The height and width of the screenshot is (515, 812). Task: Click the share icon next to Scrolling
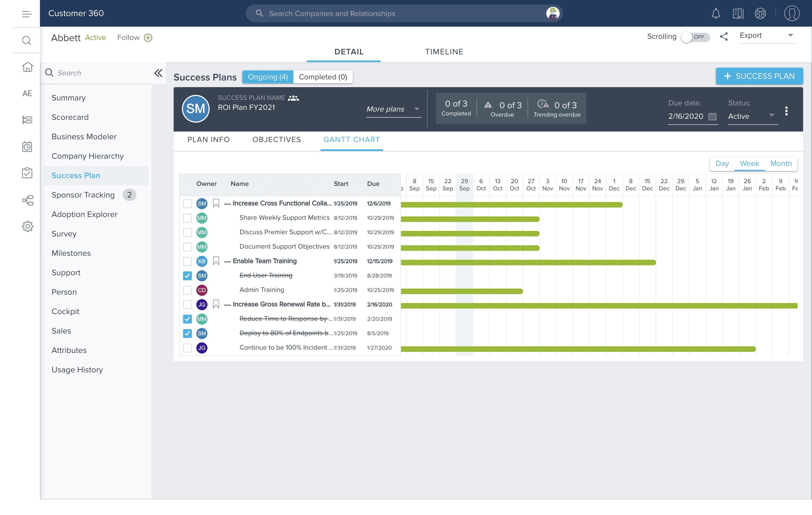[724, 36]
